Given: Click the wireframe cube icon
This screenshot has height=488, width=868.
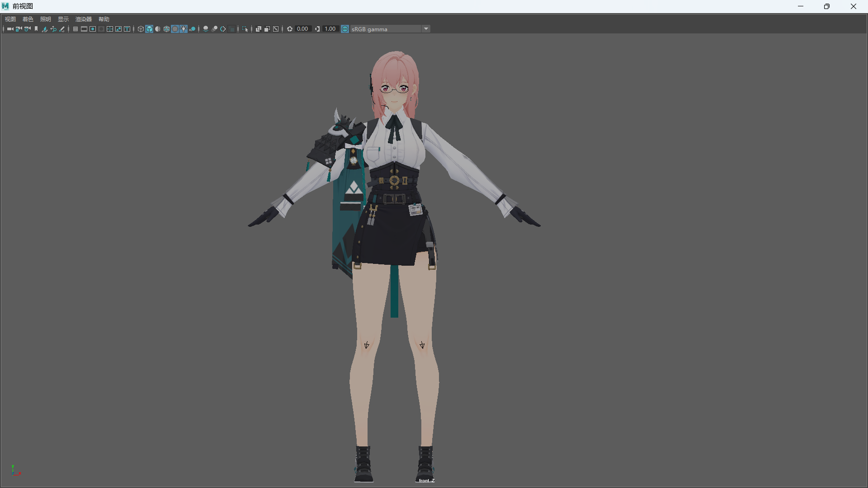Looking at the screenshot, I should point(141,29).
